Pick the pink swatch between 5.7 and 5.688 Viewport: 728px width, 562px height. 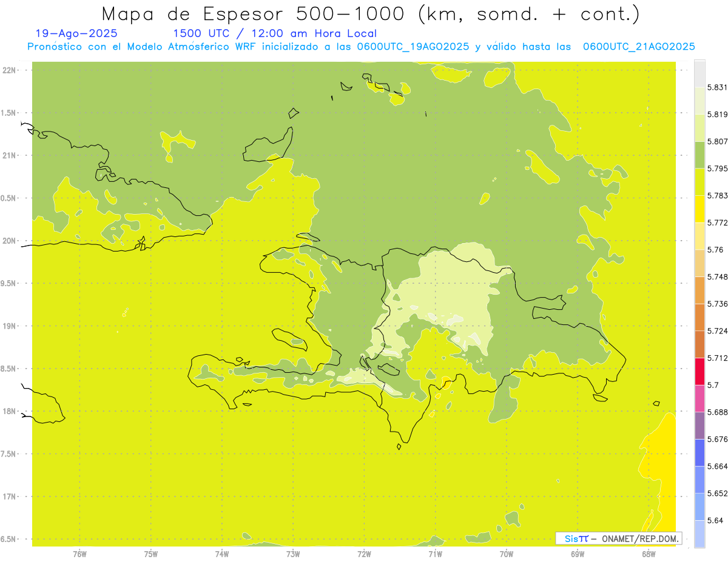click(x=699, y=399)
